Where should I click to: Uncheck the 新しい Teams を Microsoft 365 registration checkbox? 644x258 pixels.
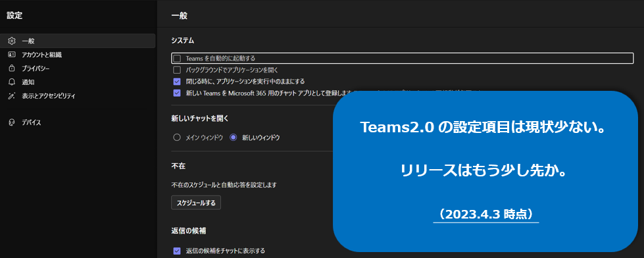point(177,93)
